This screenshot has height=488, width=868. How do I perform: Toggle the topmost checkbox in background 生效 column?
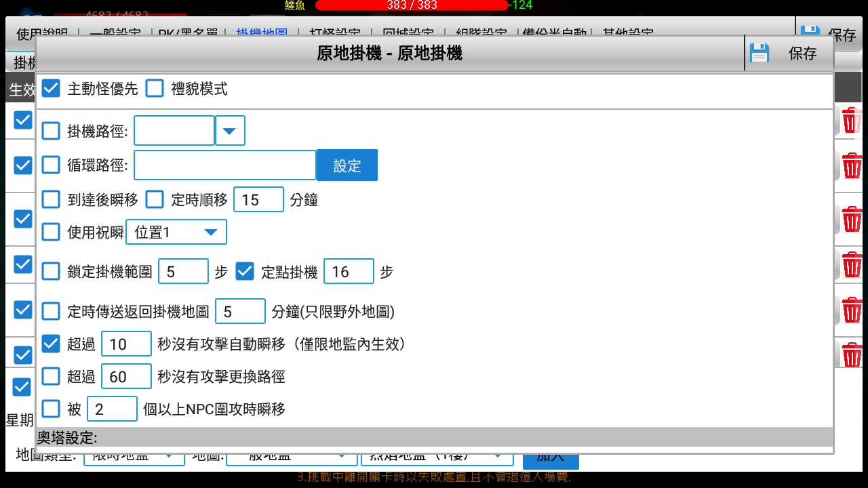23,120
